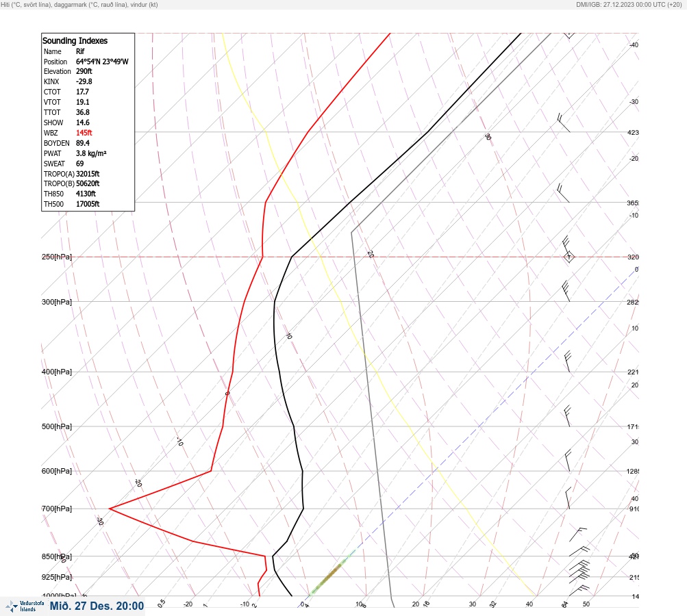Viewport: 687px width, 616px height.
Task: Click the SHOW value 14.6
Action: point(83,123)
